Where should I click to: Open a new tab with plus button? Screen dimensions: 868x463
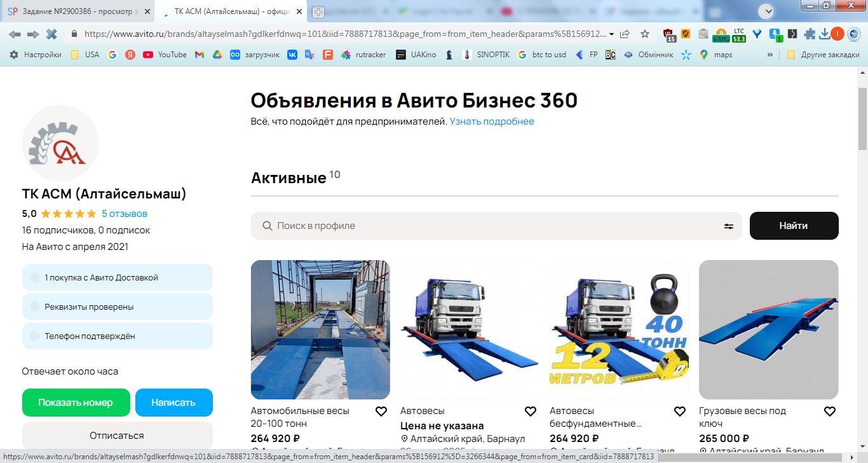click(318, 11)
